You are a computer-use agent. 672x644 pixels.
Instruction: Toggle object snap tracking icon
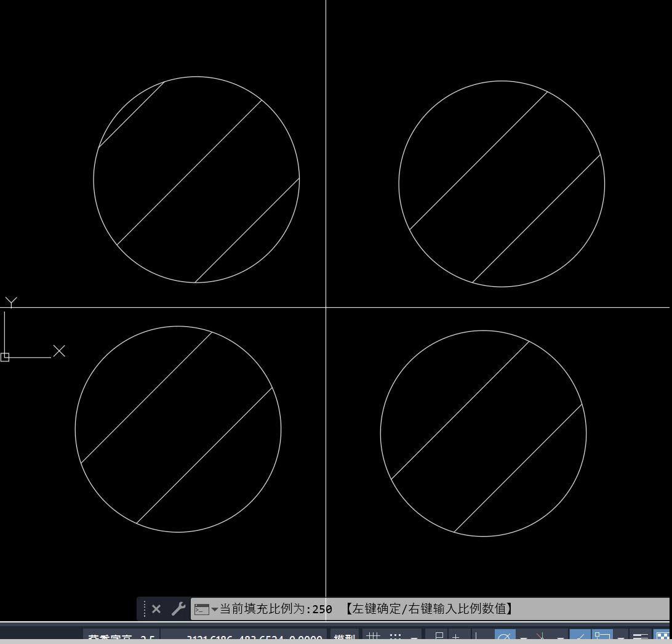click(580, 638)
